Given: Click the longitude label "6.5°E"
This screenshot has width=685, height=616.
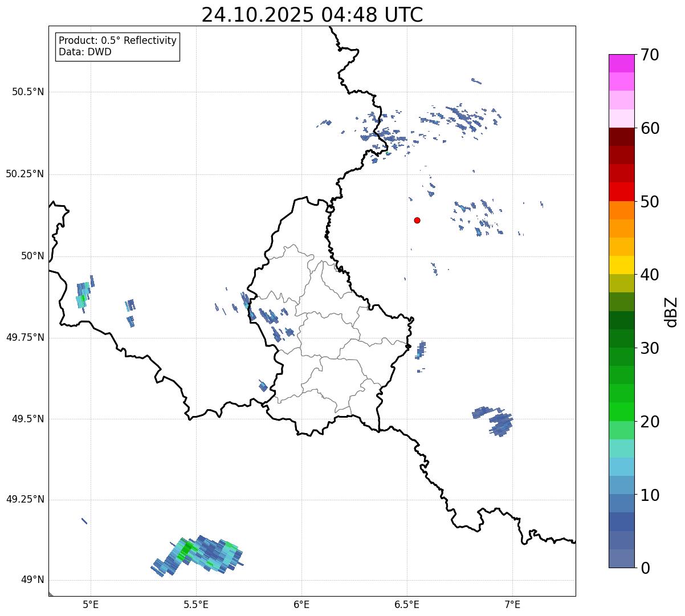Looking at the screenshot, I should coord(407,604).
